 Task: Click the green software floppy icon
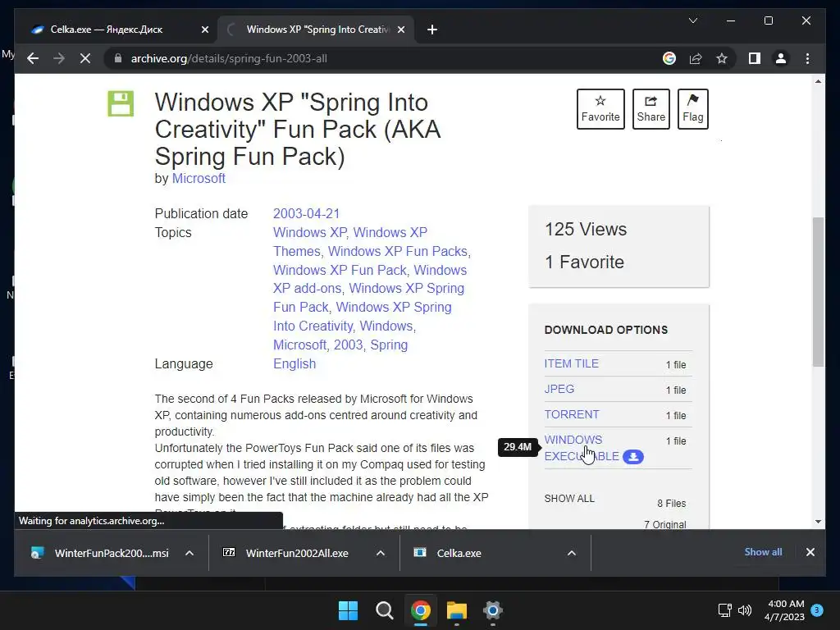pyautogui.click(x=121, y=103)
